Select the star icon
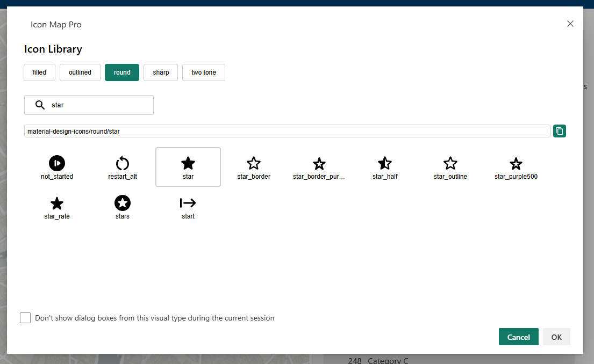The height and width of the screenshot is (364, 594). 188,166
